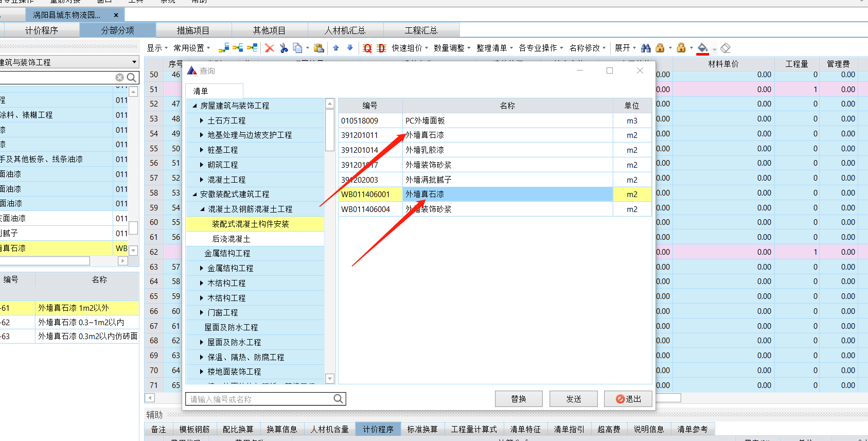Collapse the 房屋建筑与装饰工程 tree node
This screenshot has width=868, height=441.
click(x=194, y=105)
